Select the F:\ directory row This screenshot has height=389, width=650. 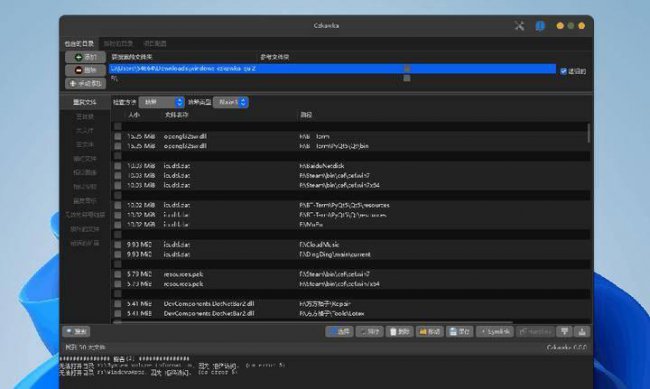pyautogui.click(x=332, y=78)
